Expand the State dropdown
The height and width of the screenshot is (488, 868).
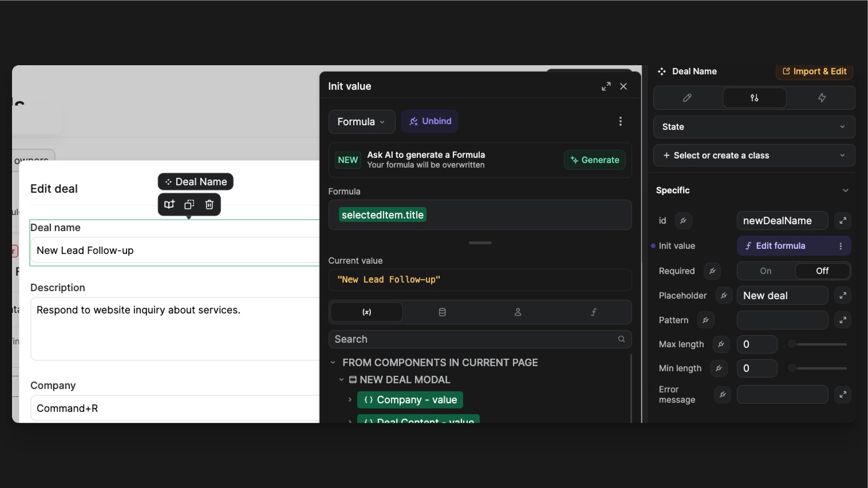tap(753, 127)
